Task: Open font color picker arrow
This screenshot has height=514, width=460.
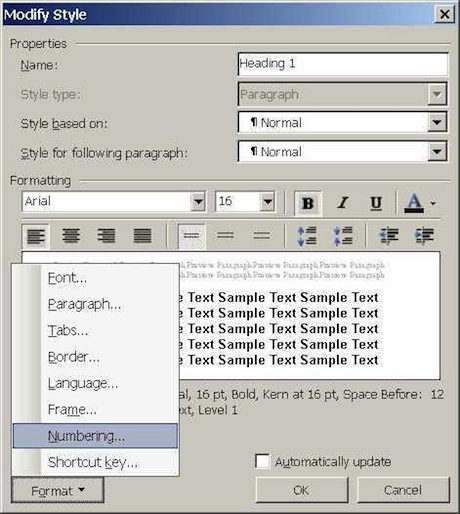Action: [x=433, y=203]
